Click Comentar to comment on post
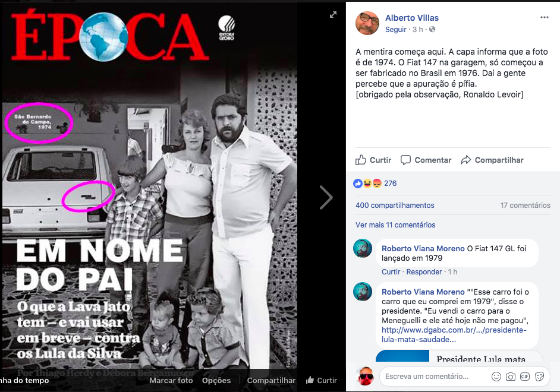 coord(426,160)
